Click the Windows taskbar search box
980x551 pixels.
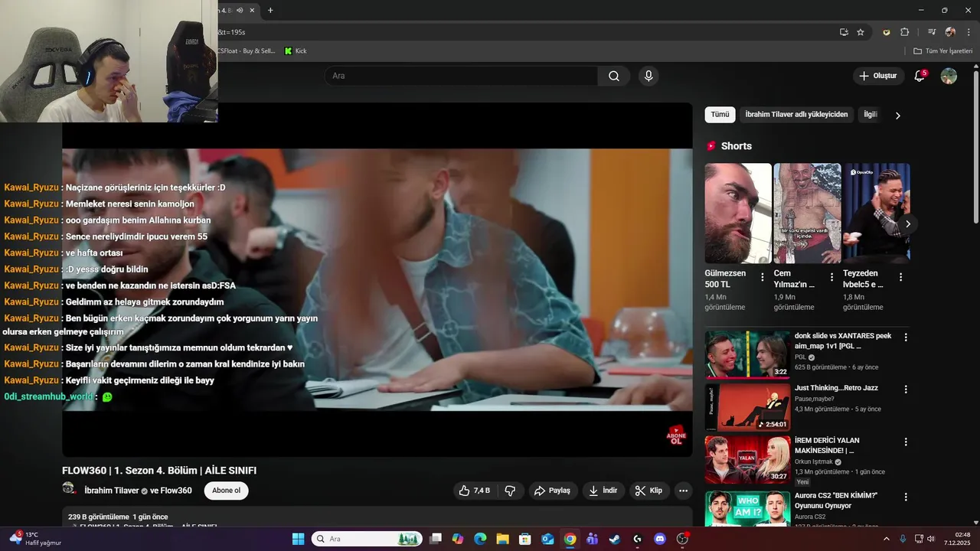pos(367,539)
